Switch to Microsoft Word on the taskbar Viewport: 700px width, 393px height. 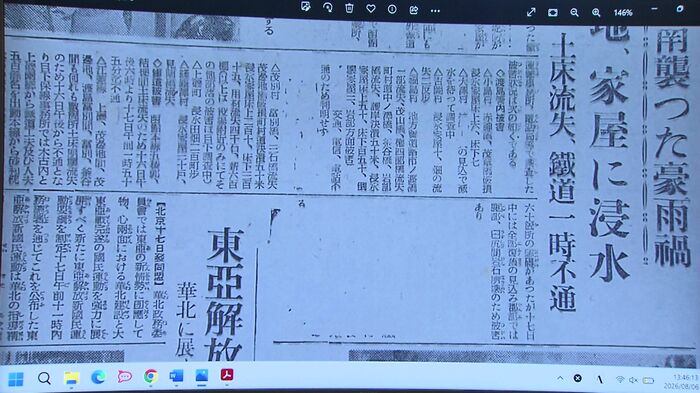click(176, 376)
